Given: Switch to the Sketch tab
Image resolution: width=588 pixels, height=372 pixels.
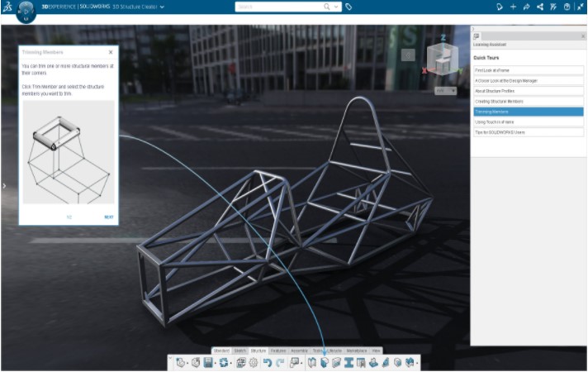Looking at the screenshot, I should pos(240,351).
